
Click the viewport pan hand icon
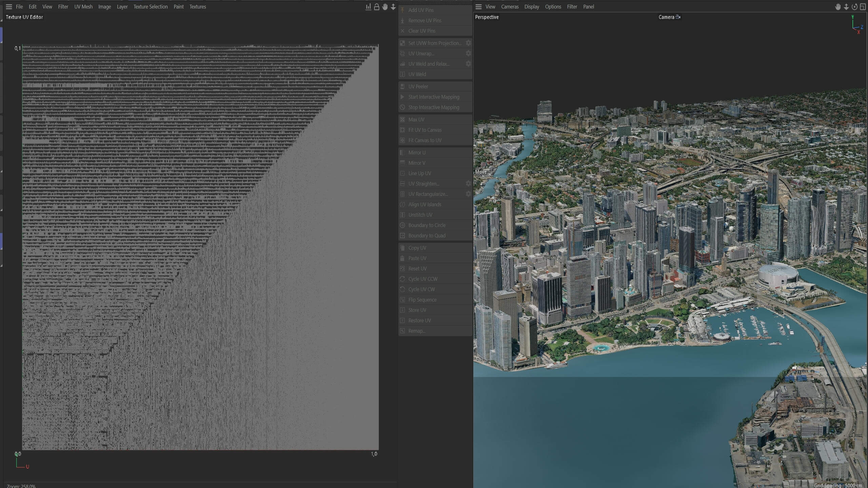point(838,7)
